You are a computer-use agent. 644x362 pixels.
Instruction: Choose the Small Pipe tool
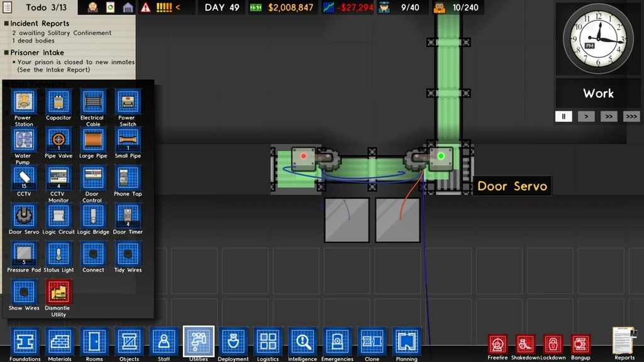coord(127,140)
